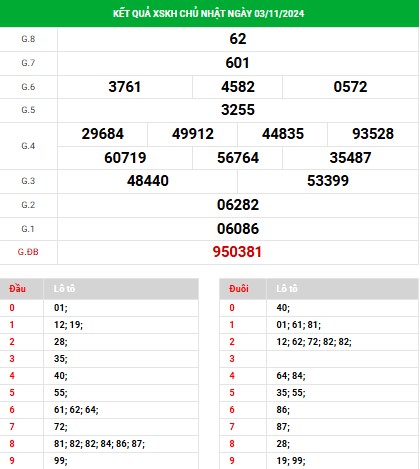Click the red special prize 950381

point(237,252)
